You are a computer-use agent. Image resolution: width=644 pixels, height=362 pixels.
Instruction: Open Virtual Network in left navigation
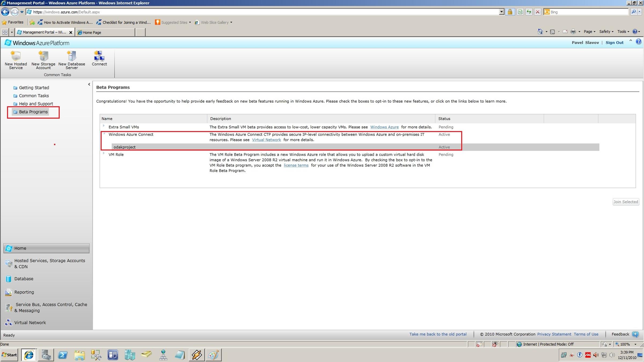30,323
